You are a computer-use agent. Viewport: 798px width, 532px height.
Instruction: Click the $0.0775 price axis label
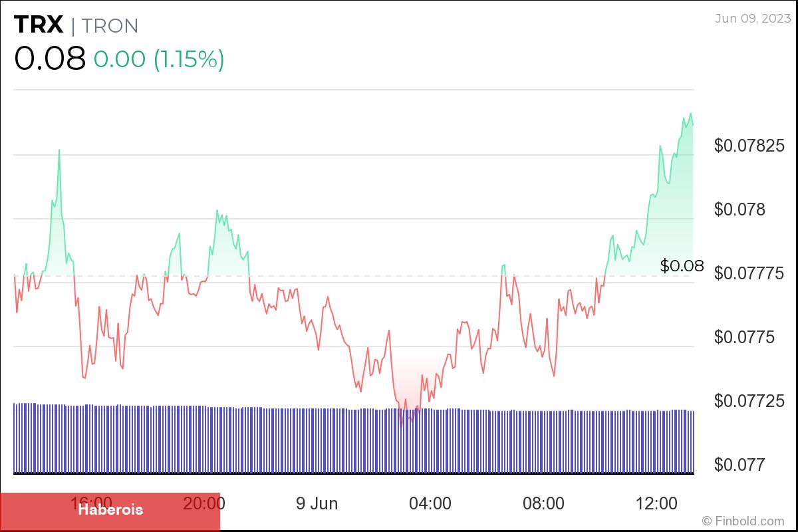tap(744, 337)
